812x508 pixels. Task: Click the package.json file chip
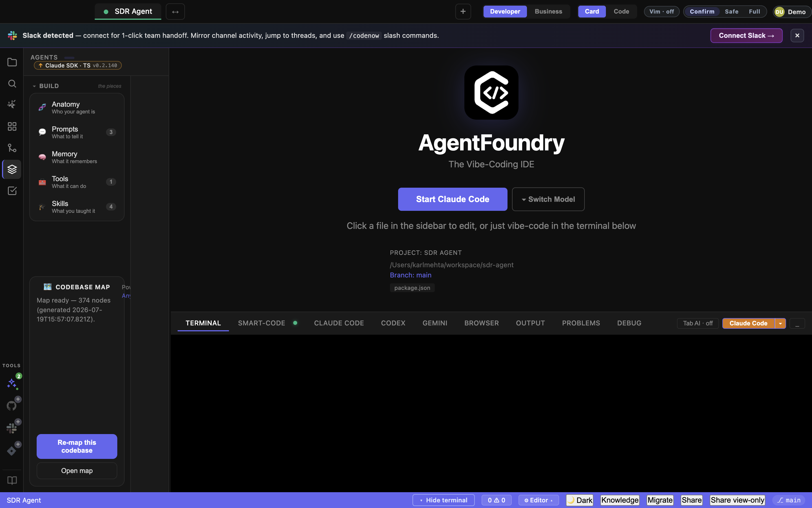[412, 288]
